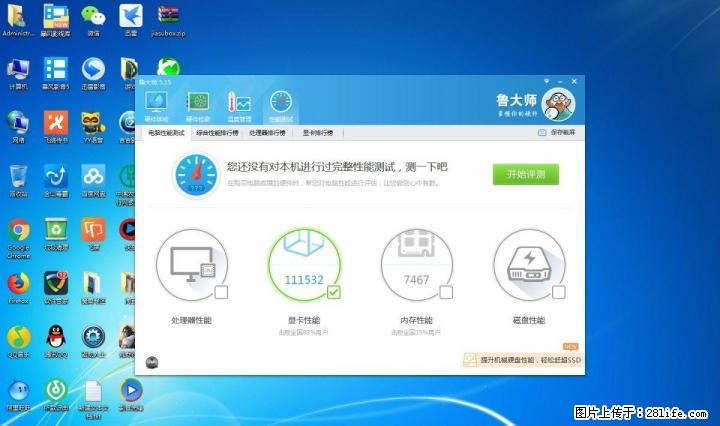Launch the QQ penguin desktop icon
The height and width of the screenshot is (426, 720).
56,342
